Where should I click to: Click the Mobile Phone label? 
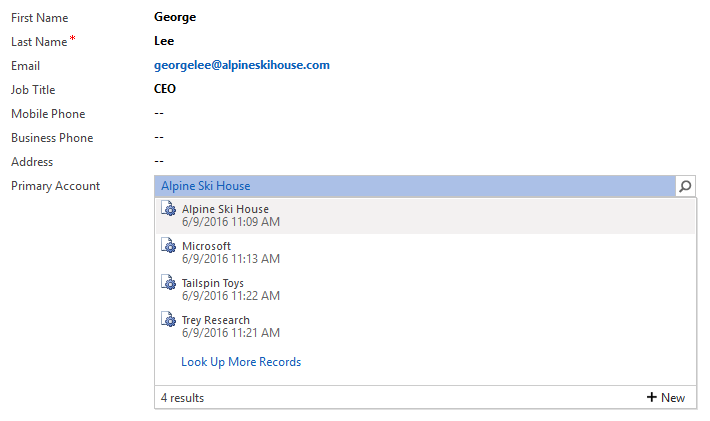(48, 114)
